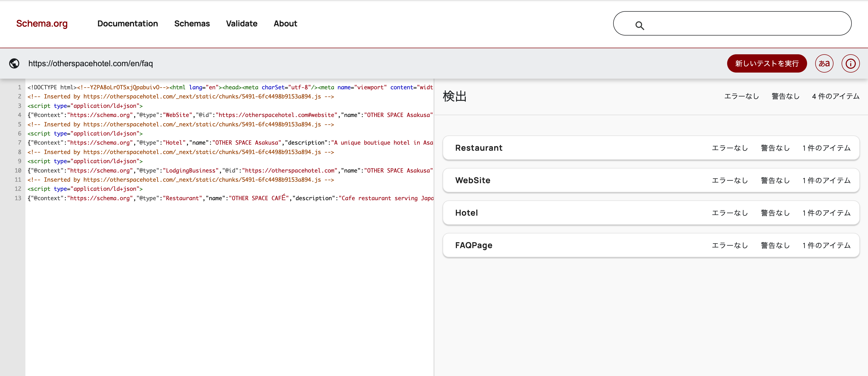
Task: Click the 検出 heading
Action: pos(454,96)
